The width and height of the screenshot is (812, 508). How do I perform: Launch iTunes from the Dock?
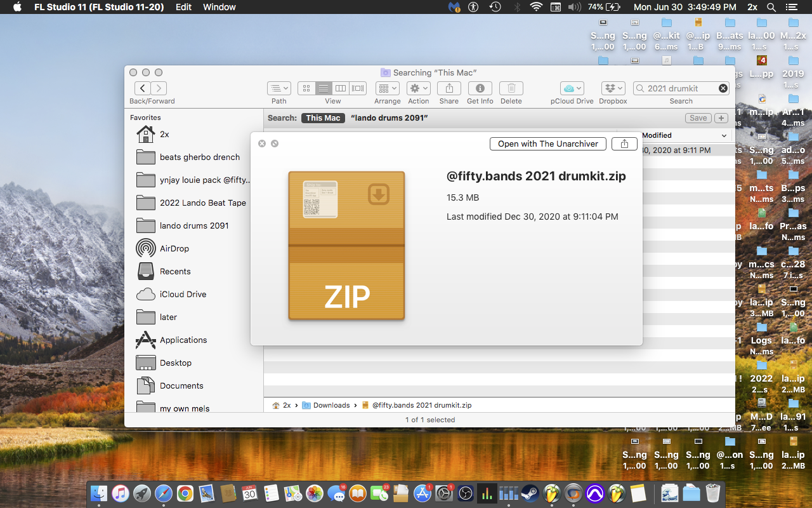click(121, 493)
